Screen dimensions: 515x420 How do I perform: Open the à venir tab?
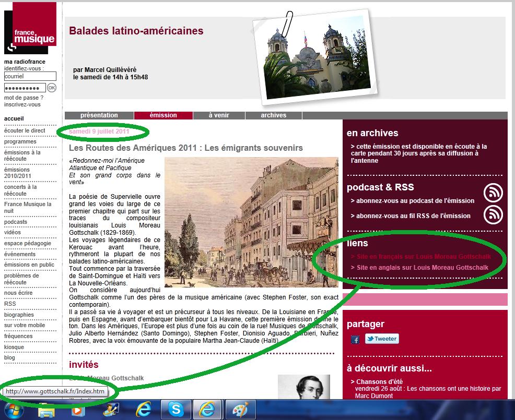pyautogui.click(x=219, y=115)
